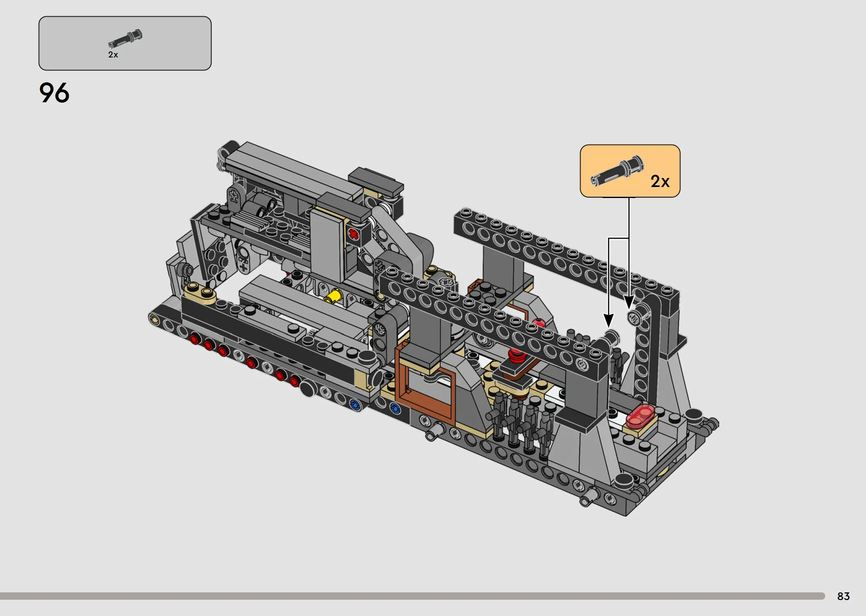The height and width of the screenshot is (616, 866).
Task: Click the 2x quantity in the gray parts box
Action: point(113,55)
